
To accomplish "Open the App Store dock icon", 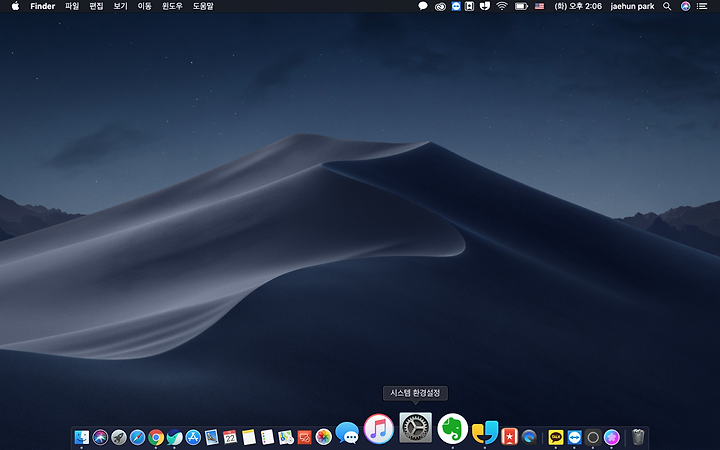I will pyautogui.click(x=193, y=437).
